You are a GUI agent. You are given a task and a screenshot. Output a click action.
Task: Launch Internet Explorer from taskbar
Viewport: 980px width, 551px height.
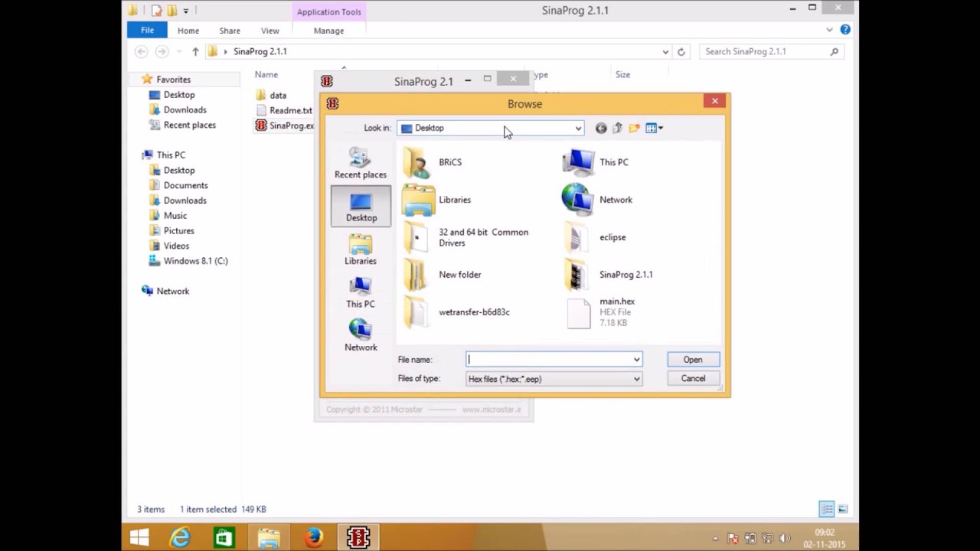click(181, 538)
